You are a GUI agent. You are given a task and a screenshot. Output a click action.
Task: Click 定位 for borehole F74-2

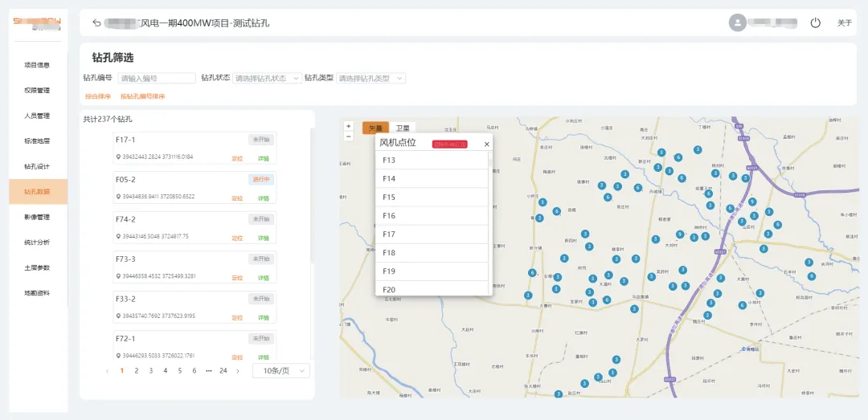point(237,238)
